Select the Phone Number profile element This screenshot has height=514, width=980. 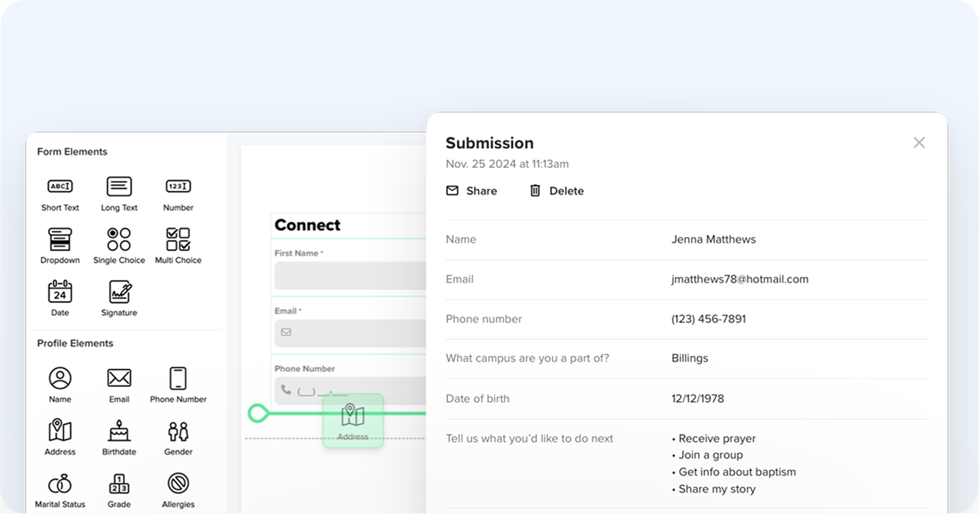click(x=178, y=385)
